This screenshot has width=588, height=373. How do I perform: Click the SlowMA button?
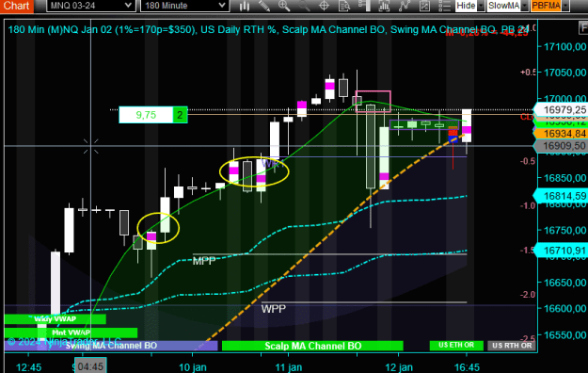click(x=503, y=6)
